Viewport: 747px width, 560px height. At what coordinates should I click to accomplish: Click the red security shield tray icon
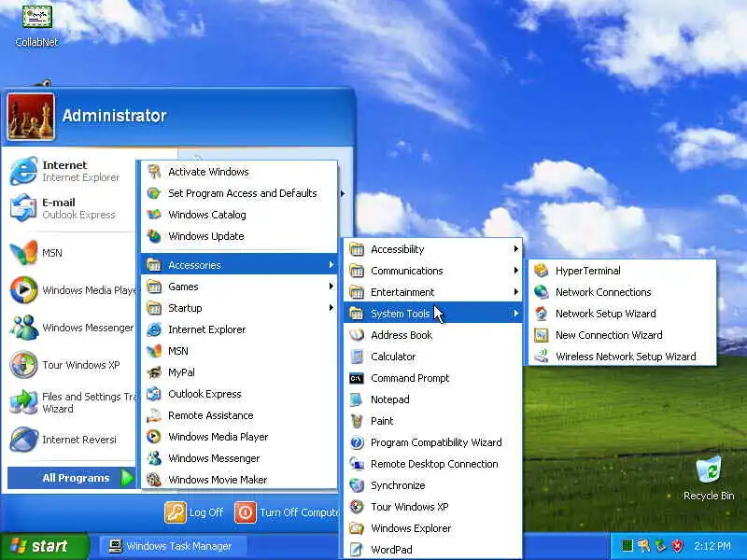678,546
